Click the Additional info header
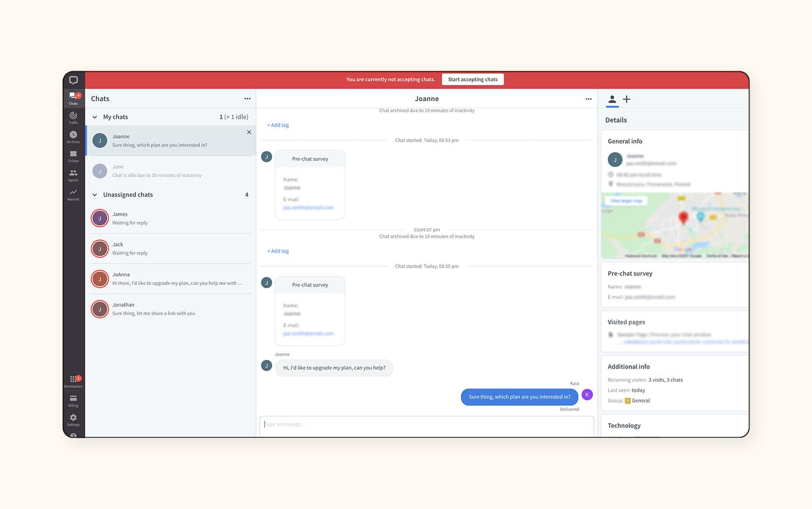812x509 pixels. (628, 366)
